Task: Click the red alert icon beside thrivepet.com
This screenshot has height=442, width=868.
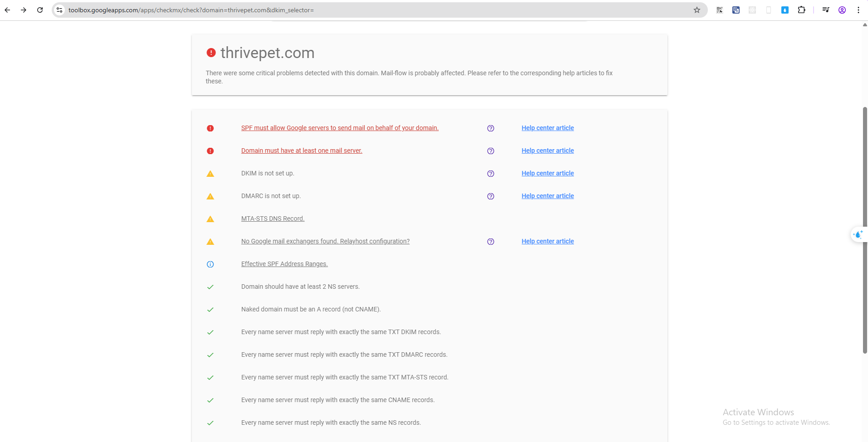Action: pyautogui.click(x=211, y=53)
